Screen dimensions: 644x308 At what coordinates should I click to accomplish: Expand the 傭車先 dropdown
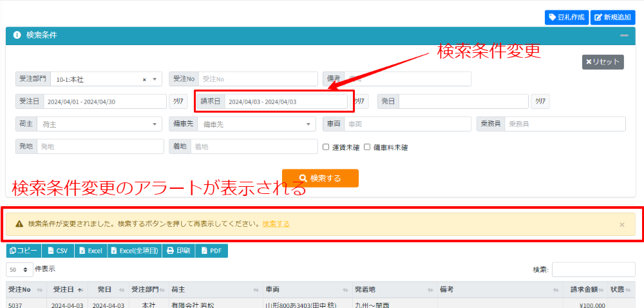pos(310,124)
